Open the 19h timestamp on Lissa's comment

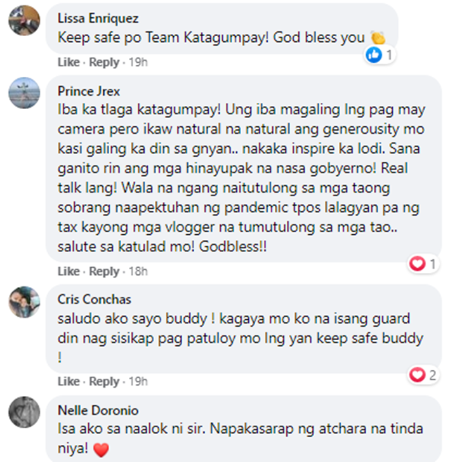coord(138,62)
